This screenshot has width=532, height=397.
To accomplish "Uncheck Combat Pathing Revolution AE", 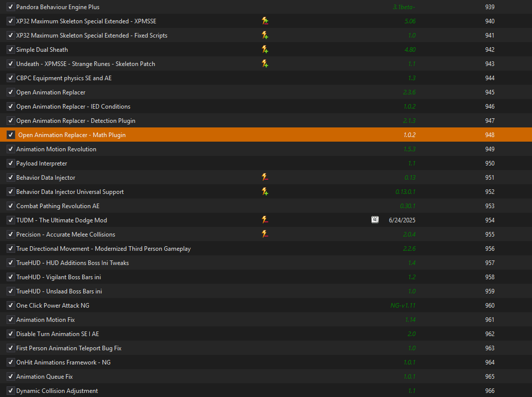I will 11,206.
